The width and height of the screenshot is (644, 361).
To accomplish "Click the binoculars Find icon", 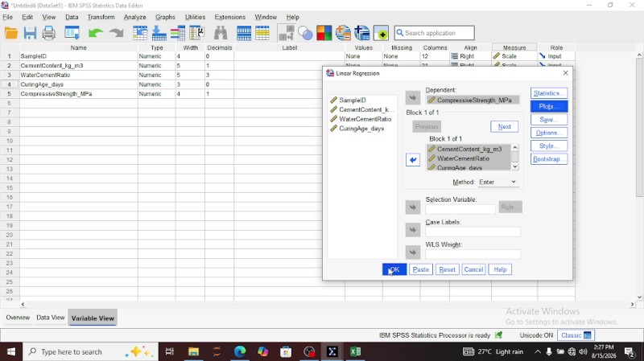I will (x=221, y=33).
